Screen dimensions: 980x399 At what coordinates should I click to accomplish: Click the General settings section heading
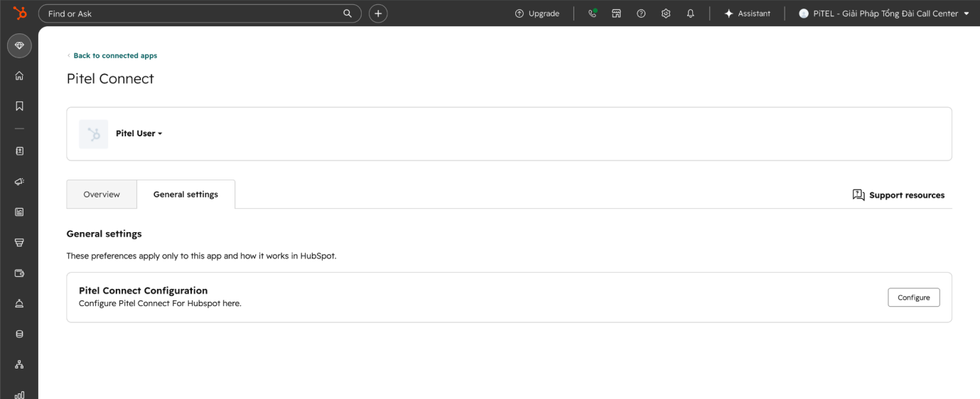pos(104,234)
